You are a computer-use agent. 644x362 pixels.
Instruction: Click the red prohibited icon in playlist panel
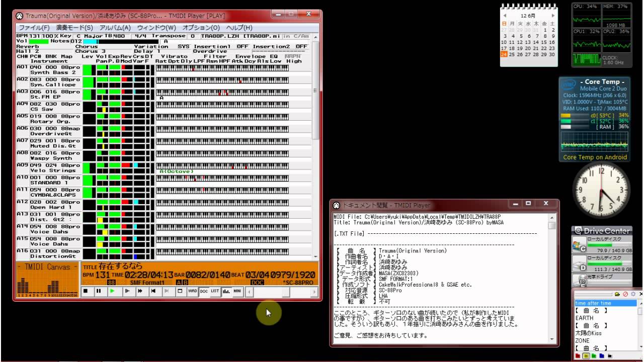point(625,294)
